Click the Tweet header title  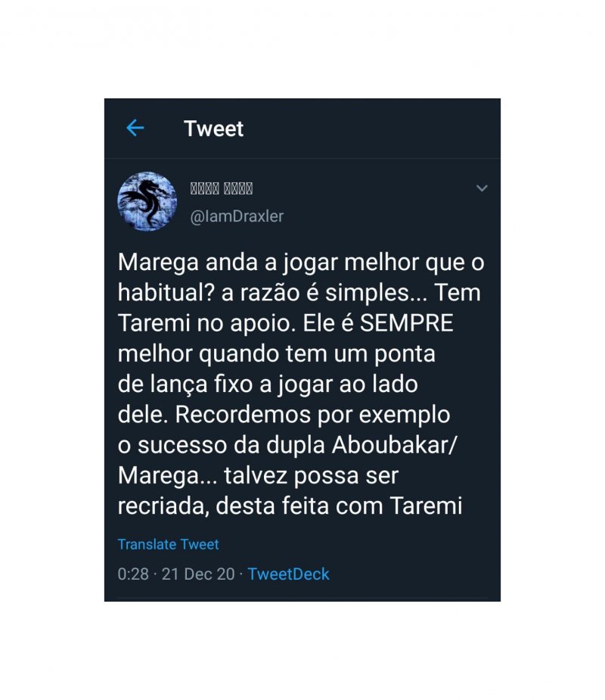click(214, 129)
